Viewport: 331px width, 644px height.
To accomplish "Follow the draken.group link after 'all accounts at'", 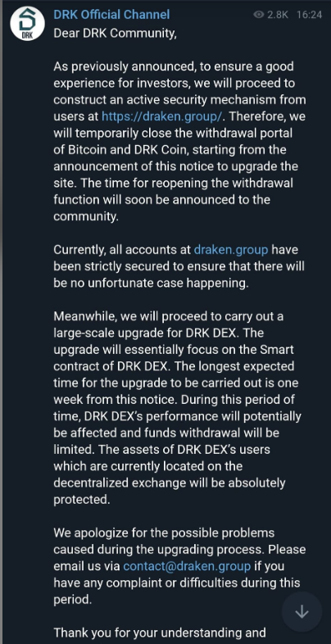I will (x=231, y=250).
